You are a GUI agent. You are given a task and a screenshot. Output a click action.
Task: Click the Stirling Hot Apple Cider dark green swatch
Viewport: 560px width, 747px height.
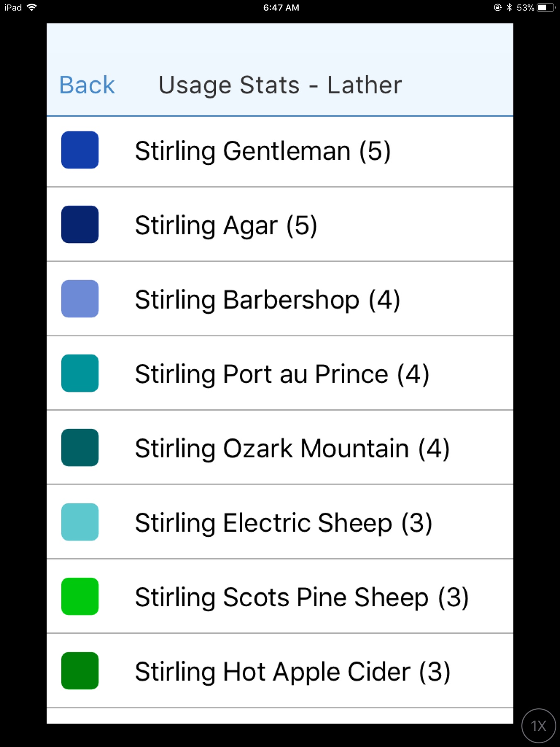80,671
